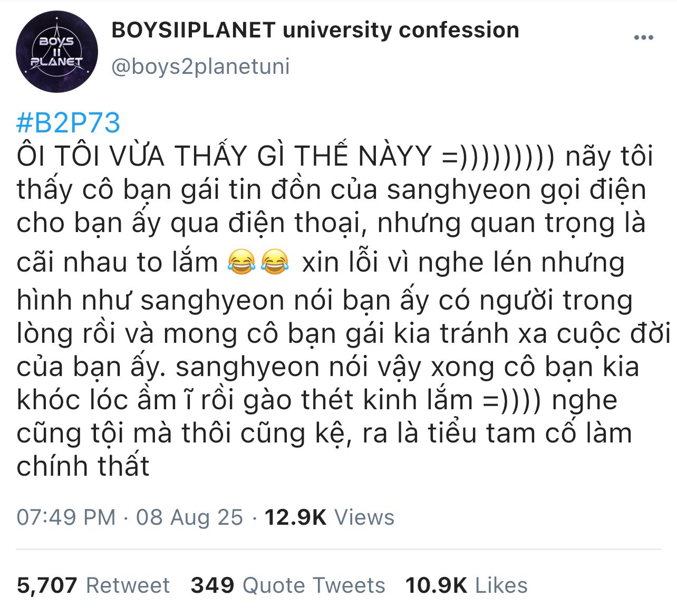
Task: View the 349 Quote Tweets list
Action: click(x=288, y=585)
